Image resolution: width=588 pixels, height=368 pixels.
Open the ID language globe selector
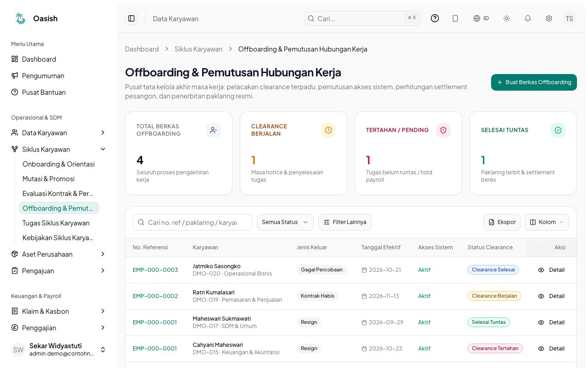pos(481,18)
